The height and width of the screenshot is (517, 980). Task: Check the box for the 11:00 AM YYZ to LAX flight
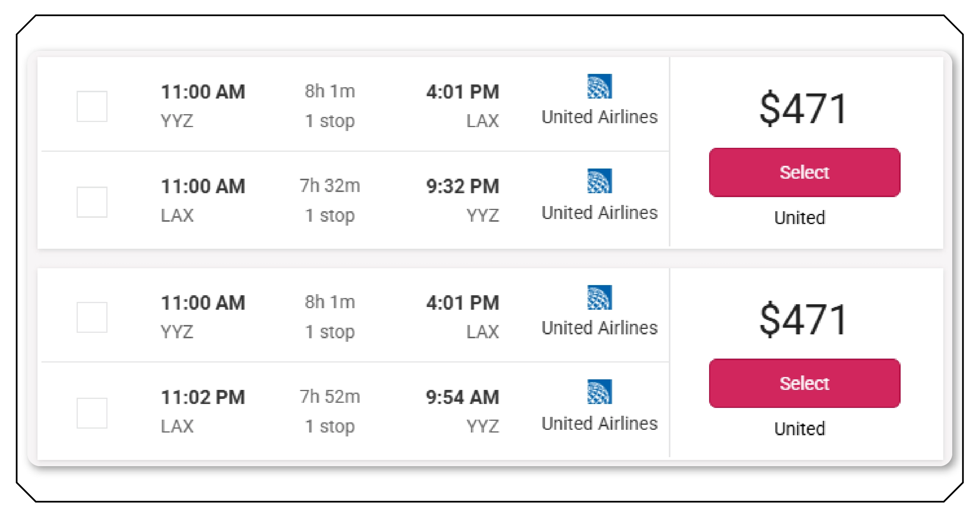click(93, 106)
